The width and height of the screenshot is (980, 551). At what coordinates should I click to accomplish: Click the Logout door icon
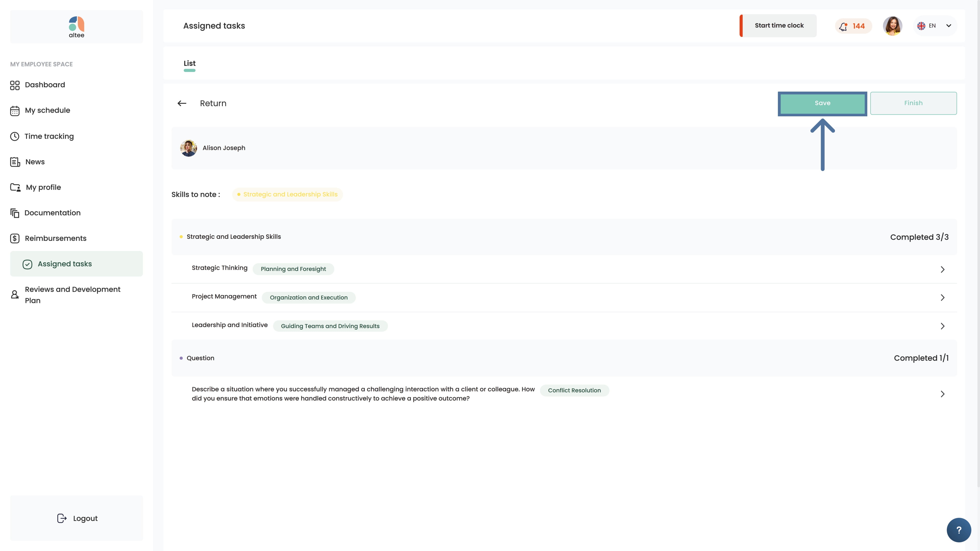coord(62,518)
